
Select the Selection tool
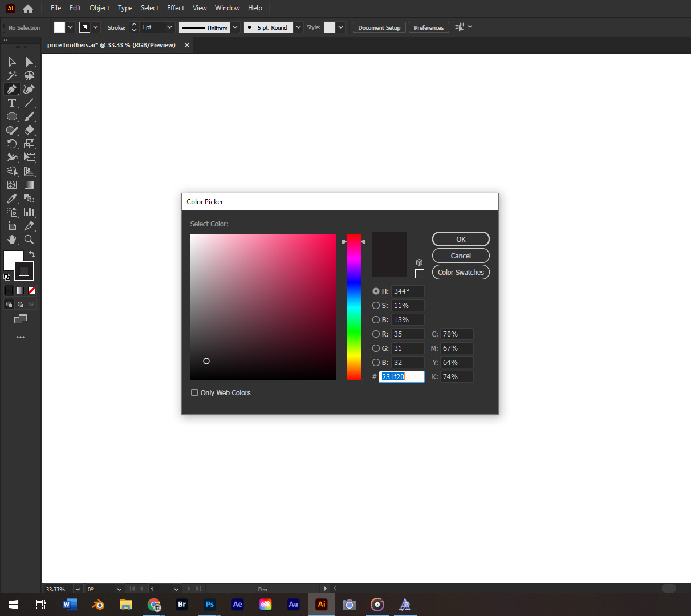[12, 62]
